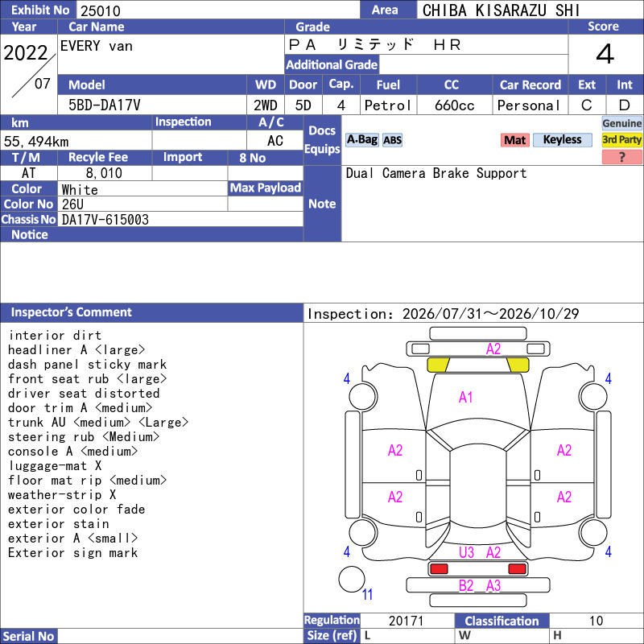Screen dimensions: 644x644
Task: Click the 660cc engine size value
Action: (455, 105)
